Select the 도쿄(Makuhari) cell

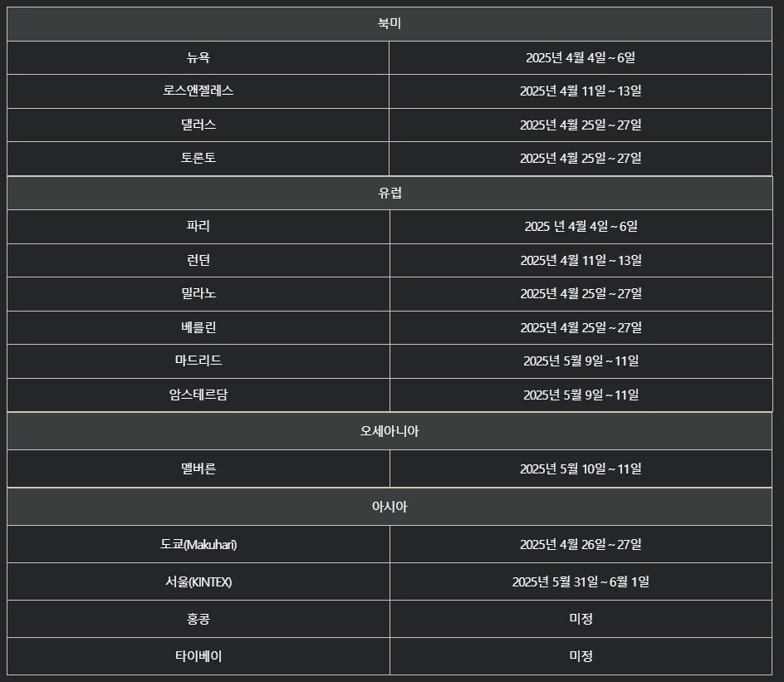[198, 544]
